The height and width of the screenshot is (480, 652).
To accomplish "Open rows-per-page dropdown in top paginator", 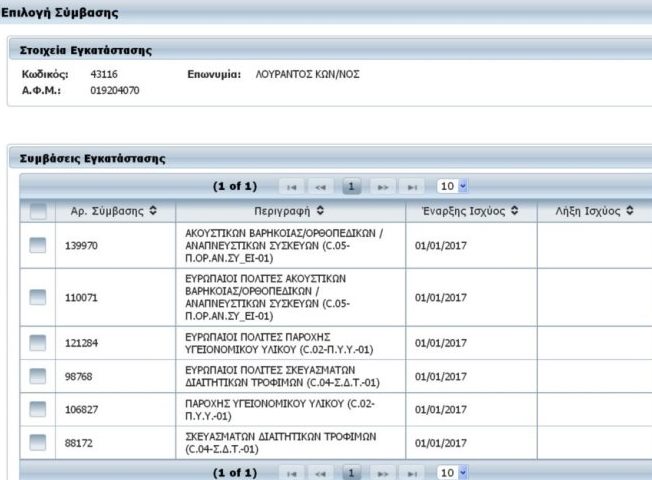I will (452, 186).
